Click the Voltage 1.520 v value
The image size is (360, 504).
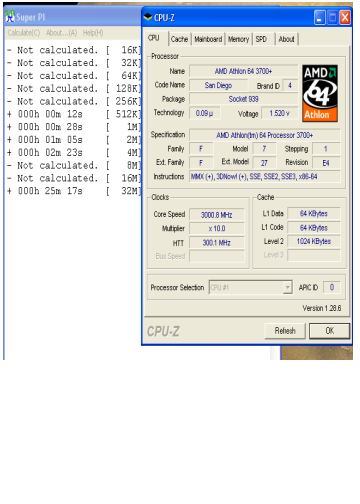279,113
